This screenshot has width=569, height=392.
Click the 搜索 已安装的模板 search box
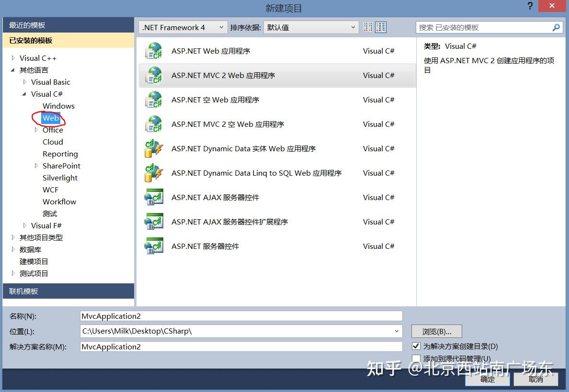489,28
